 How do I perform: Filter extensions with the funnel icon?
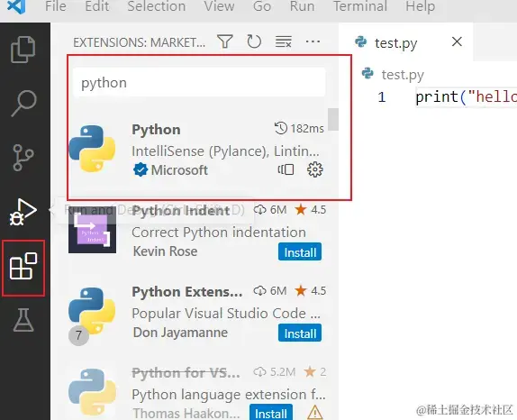[225, 41]
